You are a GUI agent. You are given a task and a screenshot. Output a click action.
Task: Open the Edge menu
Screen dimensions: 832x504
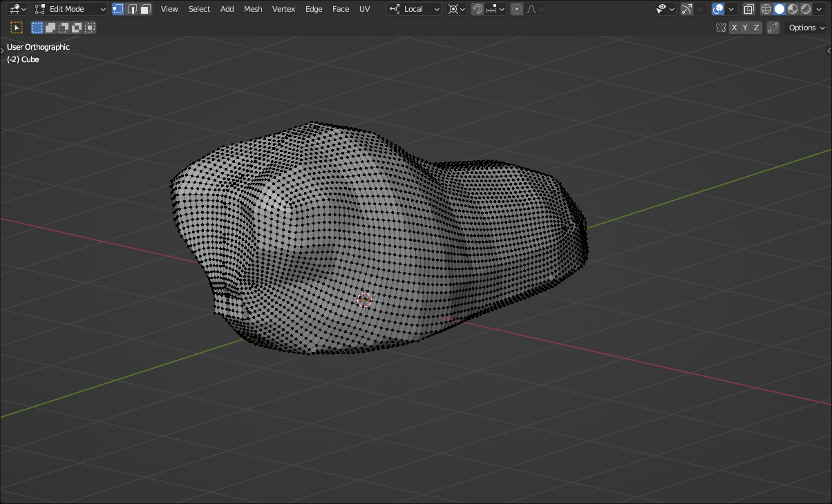(x=314, y=9)
